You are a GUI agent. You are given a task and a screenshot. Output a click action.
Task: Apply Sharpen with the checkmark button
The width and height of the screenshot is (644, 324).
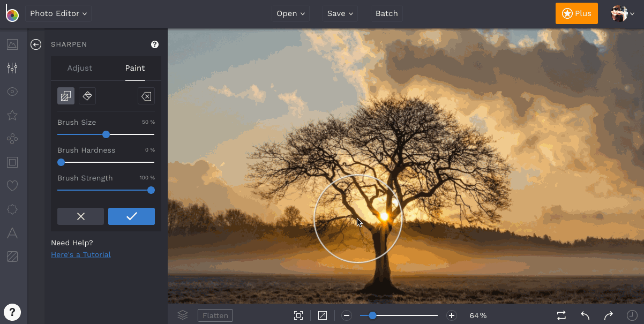(131, 216)
